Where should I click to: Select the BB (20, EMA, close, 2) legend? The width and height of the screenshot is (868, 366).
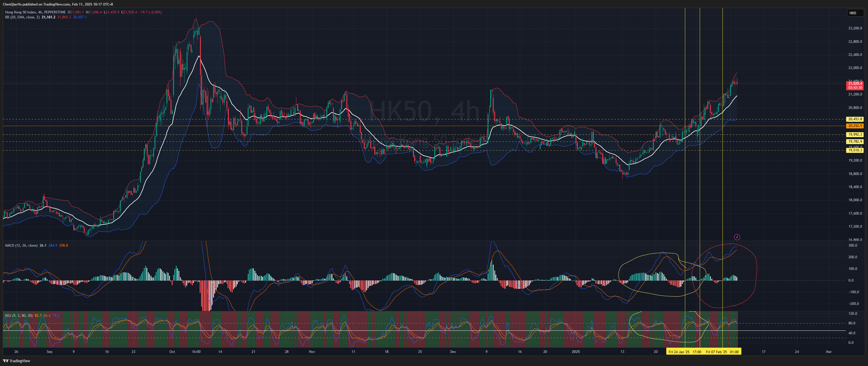[x=22, y=17]
